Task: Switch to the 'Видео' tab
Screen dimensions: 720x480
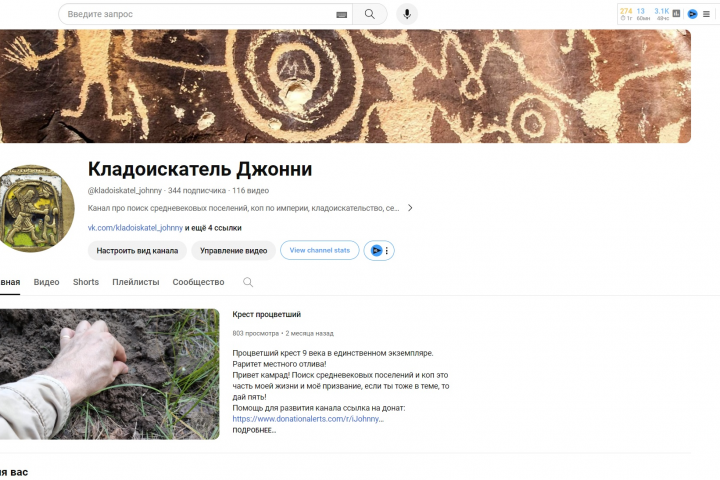Action: [x=46, y=282]
